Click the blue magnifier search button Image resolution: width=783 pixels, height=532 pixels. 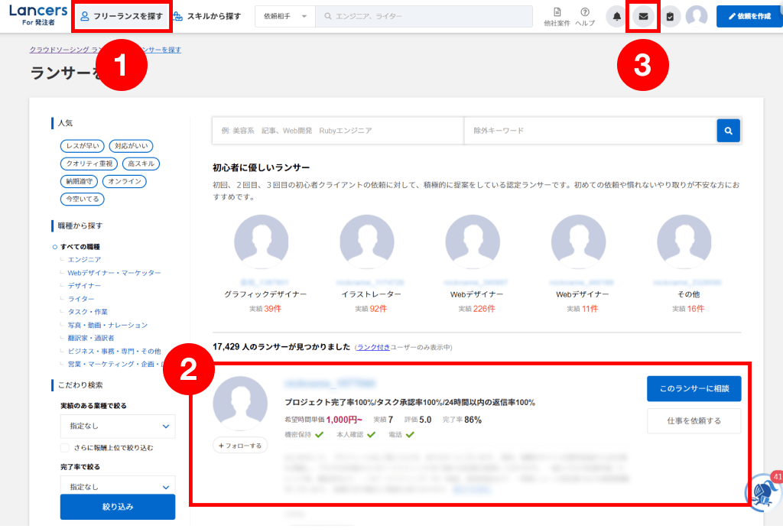pos(729,131)
